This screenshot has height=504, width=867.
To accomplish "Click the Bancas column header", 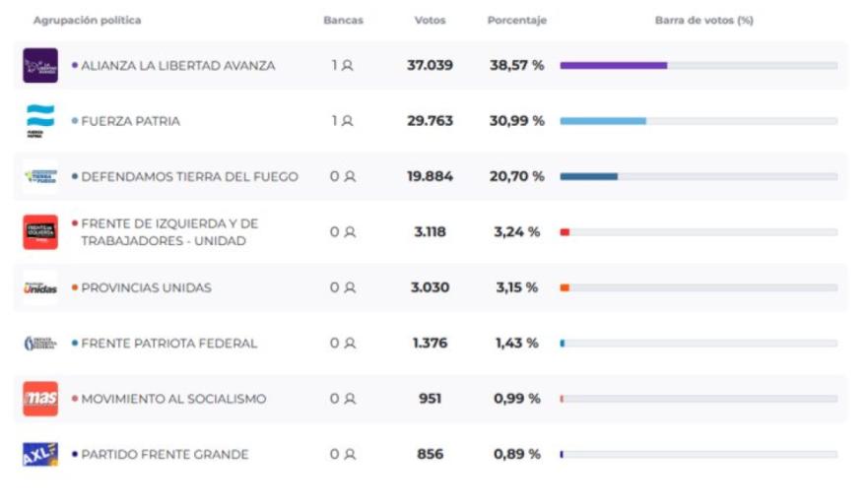I will click(343, 21).
